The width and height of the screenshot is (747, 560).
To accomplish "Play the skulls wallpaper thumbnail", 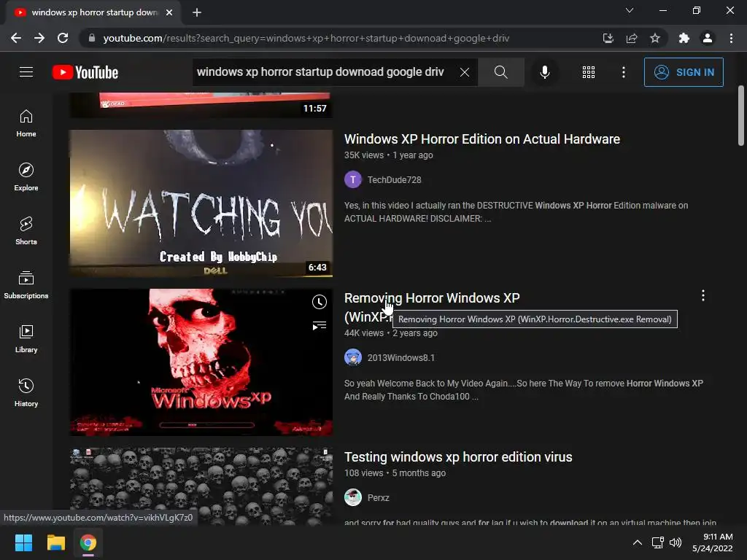I will [201, 486].
